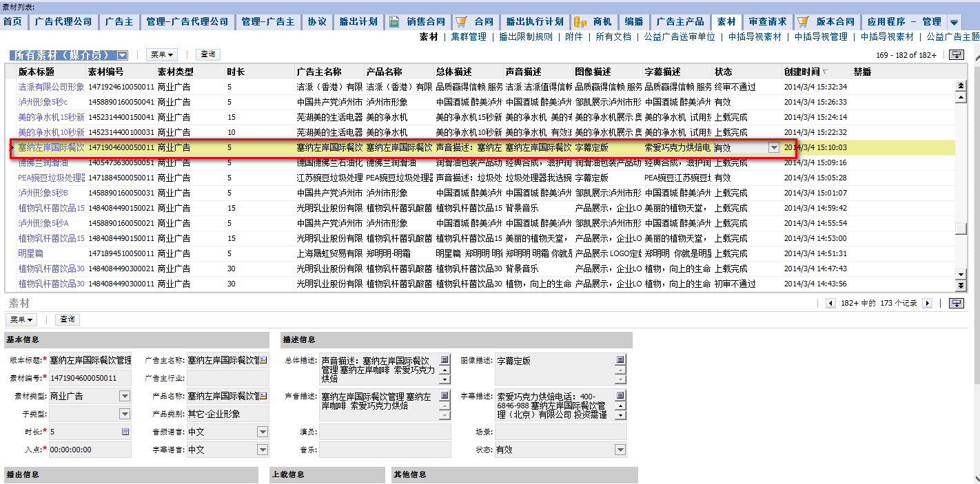Open 广告主产品 tab

(680, 22)
